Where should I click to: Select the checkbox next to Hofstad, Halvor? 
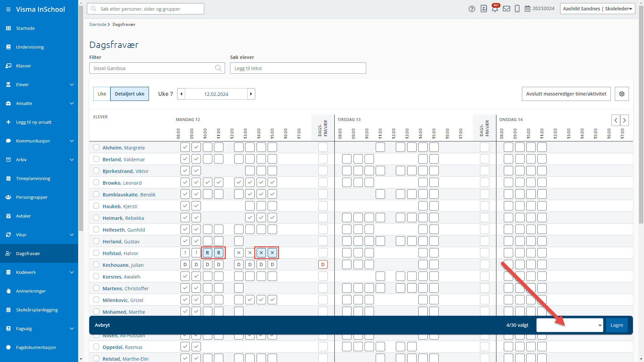point(96,253)
